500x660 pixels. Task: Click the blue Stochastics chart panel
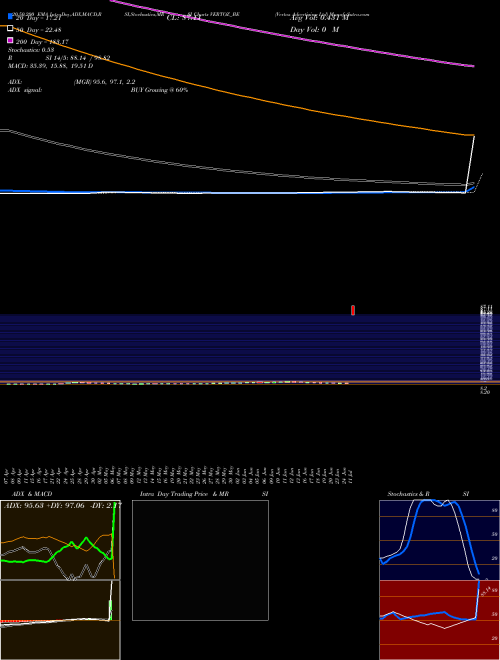(x=439, y=540)
